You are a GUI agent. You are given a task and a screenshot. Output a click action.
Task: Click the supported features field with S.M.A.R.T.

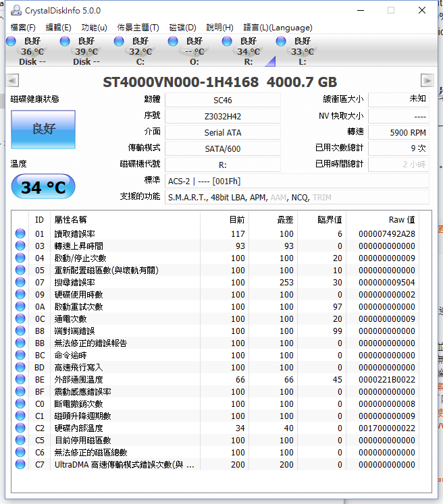pos(297,198)
